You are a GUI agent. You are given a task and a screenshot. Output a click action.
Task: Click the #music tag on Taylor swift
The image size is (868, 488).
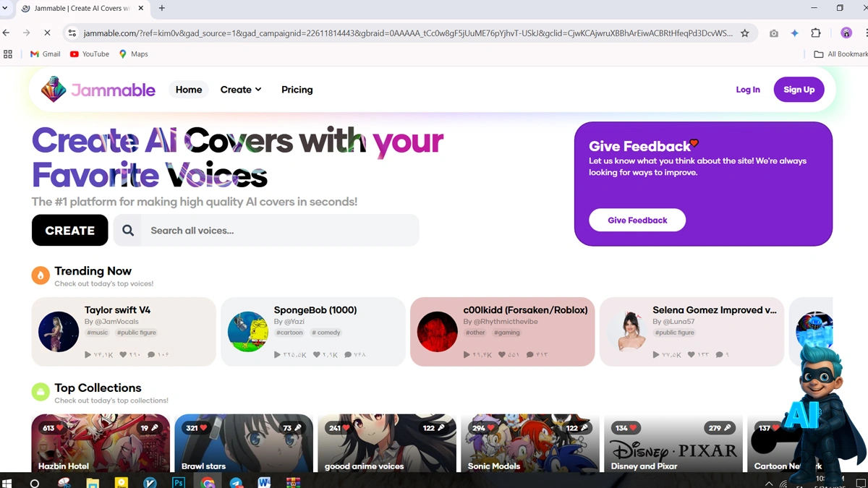tap(98, 333)
